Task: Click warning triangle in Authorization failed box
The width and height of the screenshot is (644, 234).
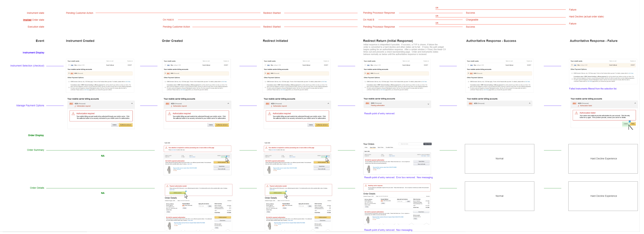Action: pyautogui.click(x=576, y=113)
